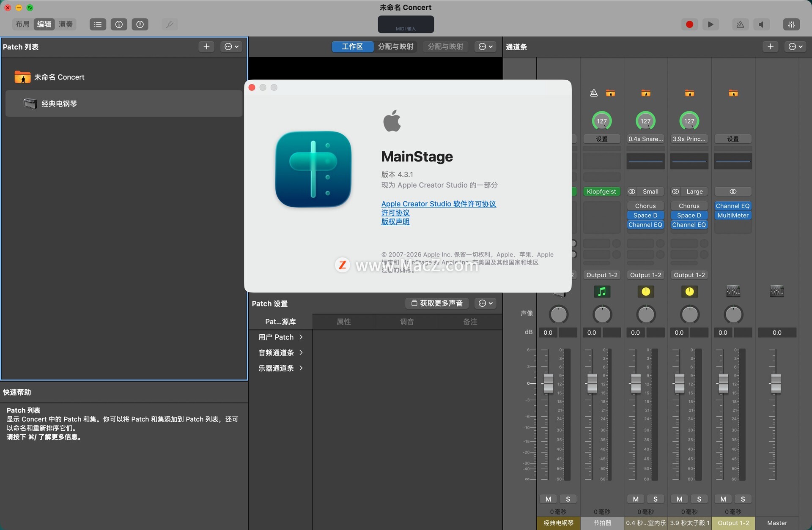The height and width of the screenshot is (530, 812).
Task: Open the Patch 设置 more options menu
Action: pos(486,303)
